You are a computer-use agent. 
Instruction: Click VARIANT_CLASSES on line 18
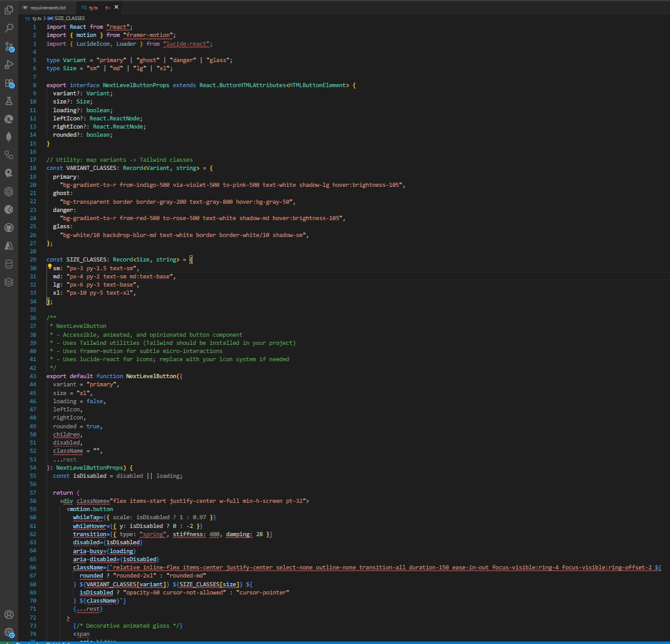coord(91,168)
